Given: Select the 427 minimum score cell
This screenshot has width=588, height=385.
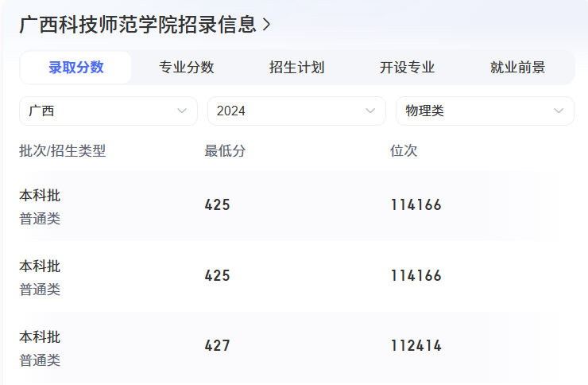Looking at the screenshot, I should click(217, 346).
